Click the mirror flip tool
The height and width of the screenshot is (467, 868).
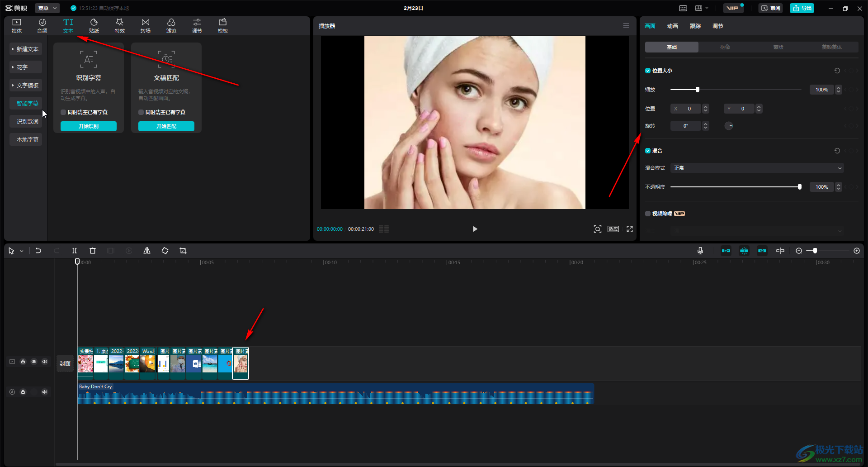click(147, 251)
